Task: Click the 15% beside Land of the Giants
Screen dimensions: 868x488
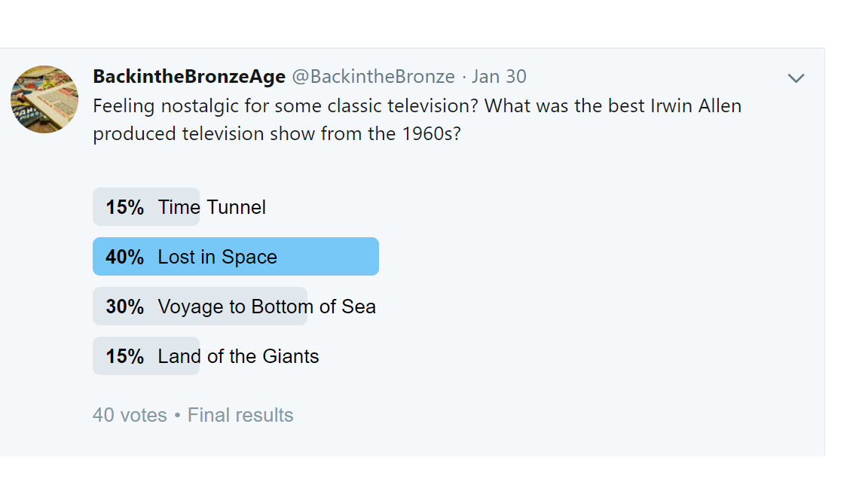Action: coord(124,356)
